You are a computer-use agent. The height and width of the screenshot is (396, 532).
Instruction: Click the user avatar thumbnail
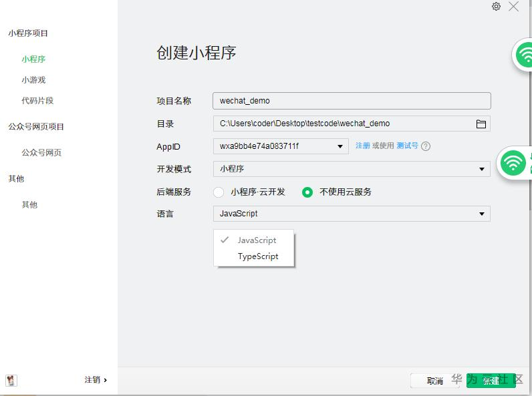pyautogui.click(x=11, y=380)
